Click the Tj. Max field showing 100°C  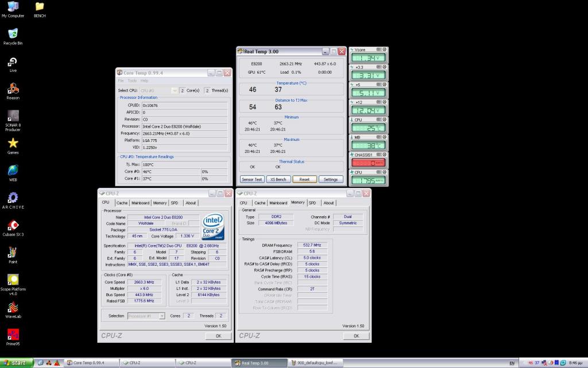click(184, 164)
